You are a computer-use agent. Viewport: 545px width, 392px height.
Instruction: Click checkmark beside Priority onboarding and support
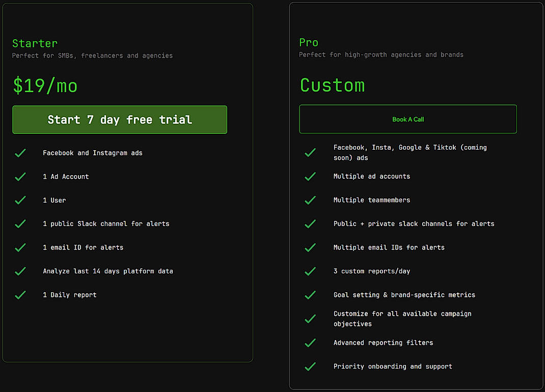pos(310,366)
